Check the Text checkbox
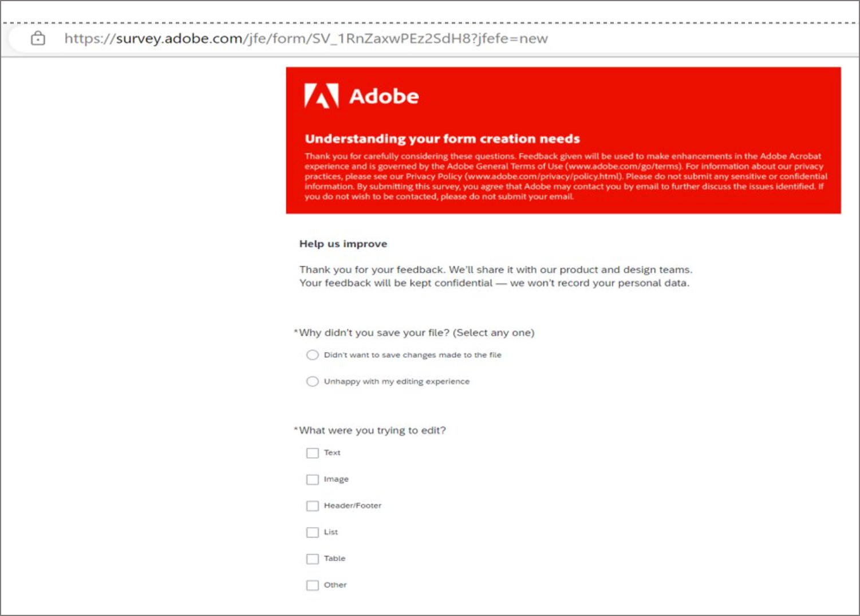 (x=312, y=453)
